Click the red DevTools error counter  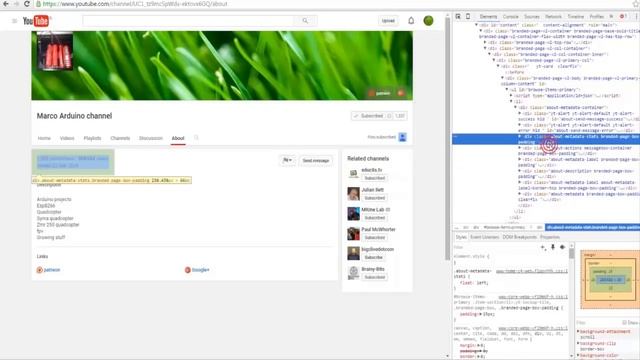tap(623, 16)
